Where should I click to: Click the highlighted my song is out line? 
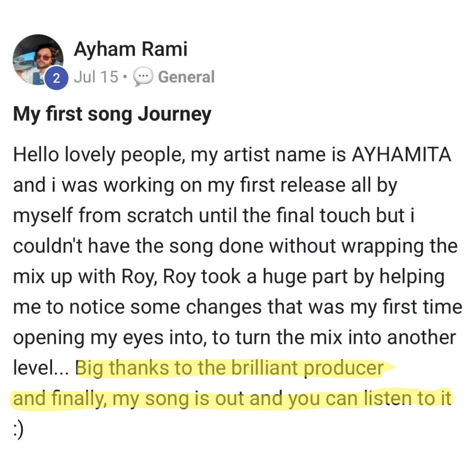pyautogui.click(x=232, y=398)
